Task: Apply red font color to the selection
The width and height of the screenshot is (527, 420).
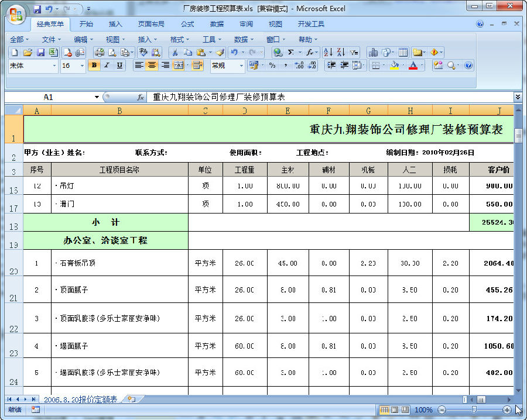Action: 413,65
